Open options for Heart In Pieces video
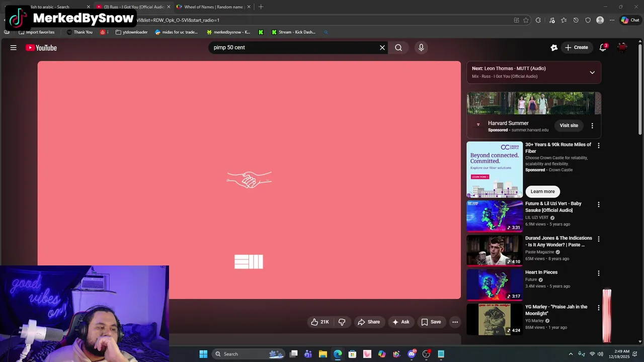Screen dimensions: 644x362 pyautogui.click(x=598, y=274)
